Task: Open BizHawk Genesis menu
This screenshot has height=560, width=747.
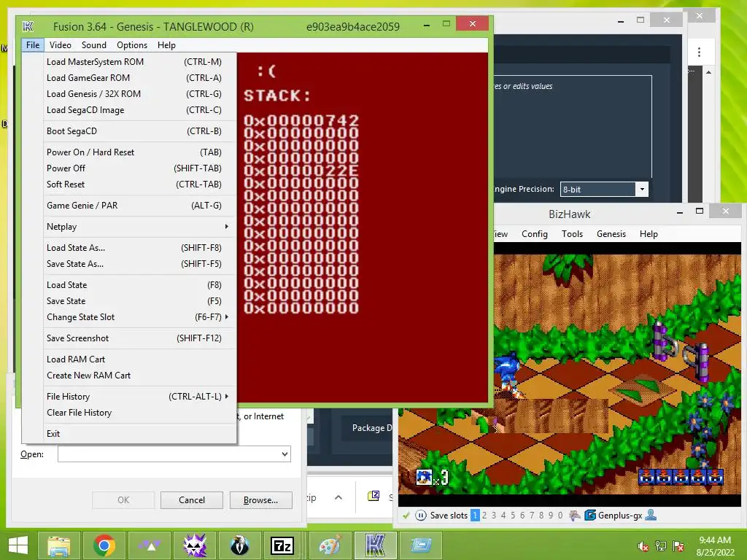Action: pos(611,234)
